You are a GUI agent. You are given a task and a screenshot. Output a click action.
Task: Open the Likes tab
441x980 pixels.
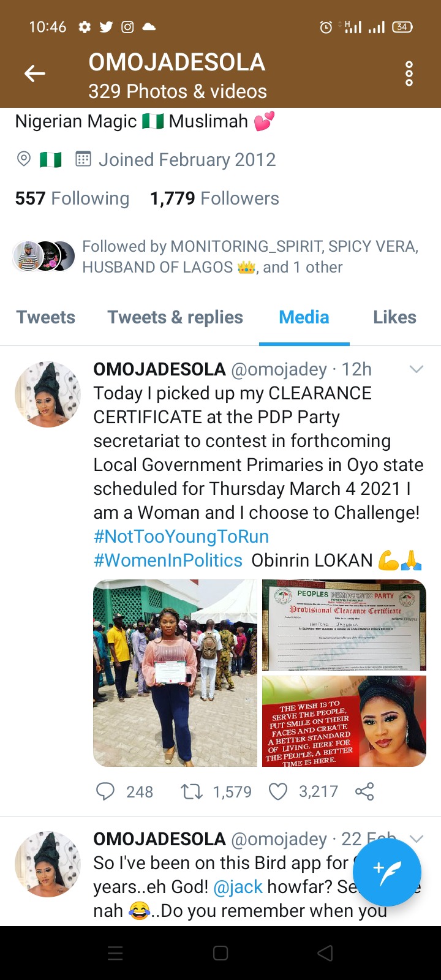(394, 317)
